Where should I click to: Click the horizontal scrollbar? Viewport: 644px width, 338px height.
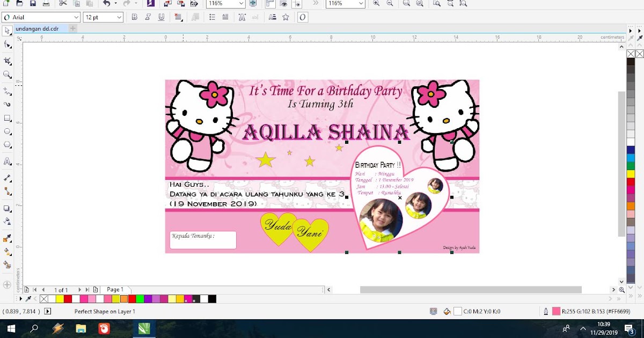pyautogui.click(x=471, y=290)
